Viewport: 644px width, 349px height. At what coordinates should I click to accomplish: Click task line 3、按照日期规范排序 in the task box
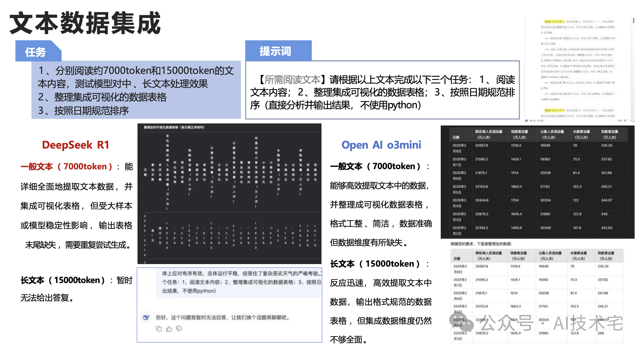(x=83, y=111)
